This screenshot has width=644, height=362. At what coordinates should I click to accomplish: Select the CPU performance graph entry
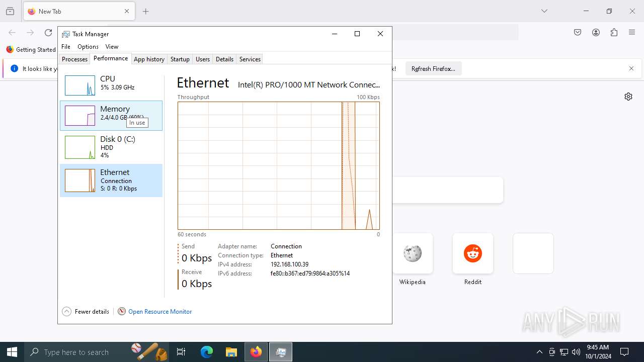[x=111, y=85]
